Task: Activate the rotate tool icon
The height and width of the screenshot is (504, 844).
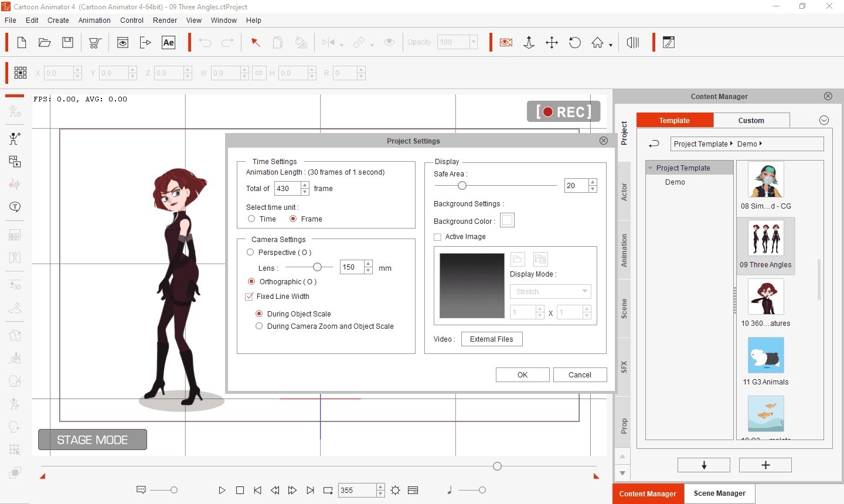Action: (575, 42)
